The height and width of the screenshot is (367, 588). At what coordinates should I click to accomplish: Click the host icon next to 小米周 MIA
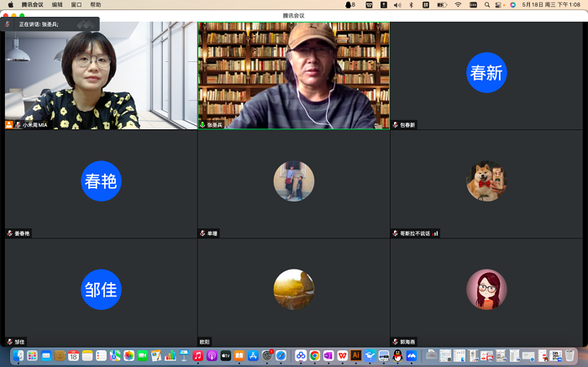(9, 124)
